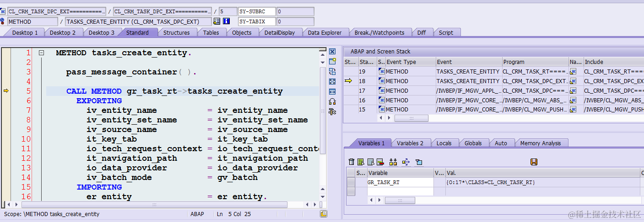Open the Memory Analysis tab

coord(540,143)
